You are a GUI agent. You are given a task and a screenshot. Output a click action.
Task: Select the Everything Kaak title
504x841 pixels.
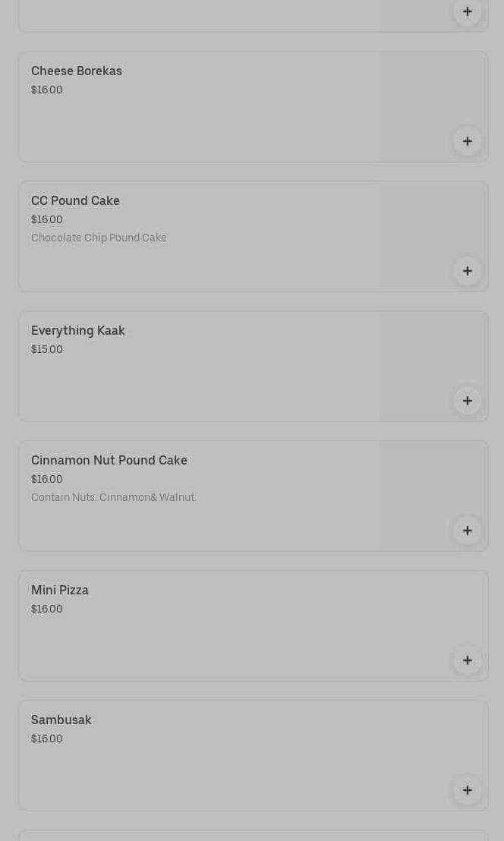[78, 330]
